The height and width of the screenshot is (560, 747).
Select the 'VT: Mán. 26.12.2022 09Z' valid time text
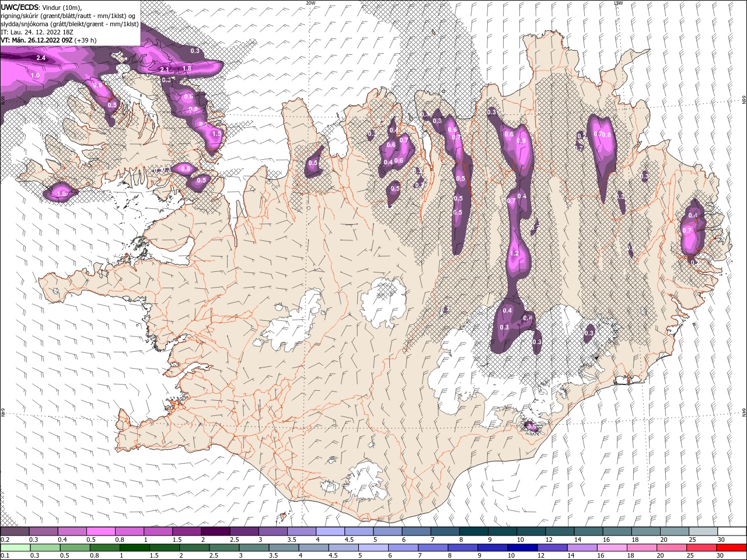click(x=37, y=40)
